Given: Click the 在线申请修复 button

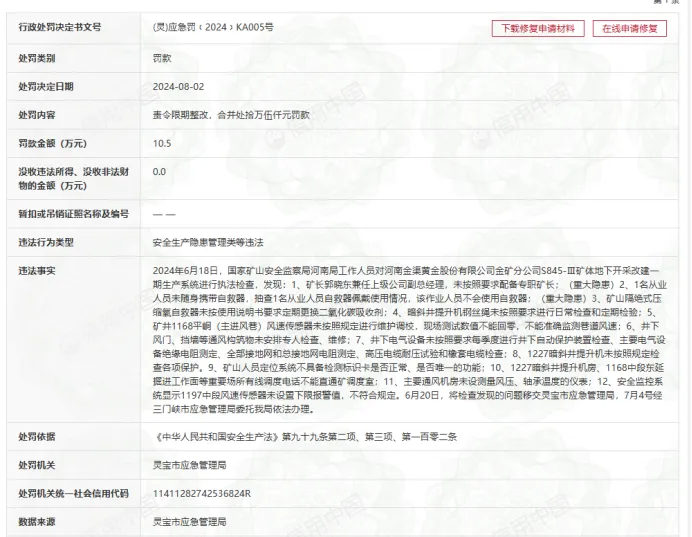Looking at the screenshot, I should pos(629,29).
